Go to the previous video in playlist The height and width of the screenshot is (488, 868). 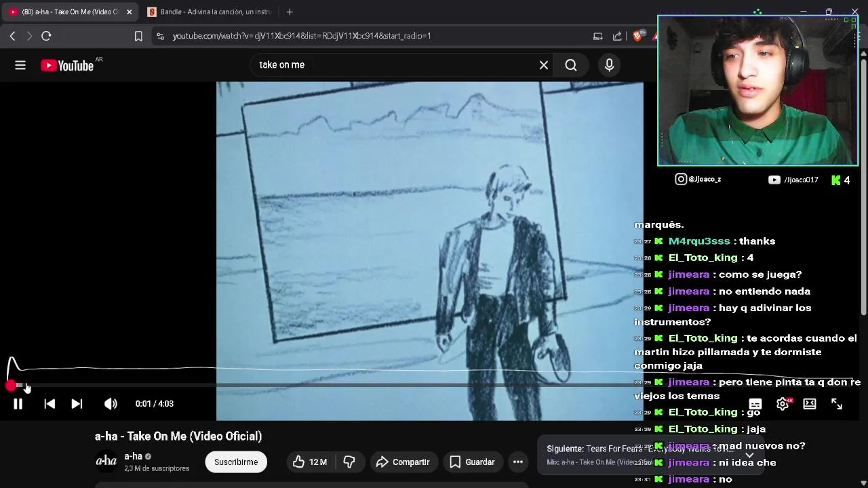pos(50,404)
